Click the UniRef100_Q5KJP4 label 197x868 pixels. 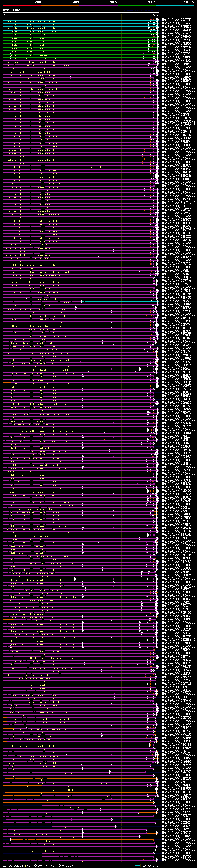(x=177, y=352)
